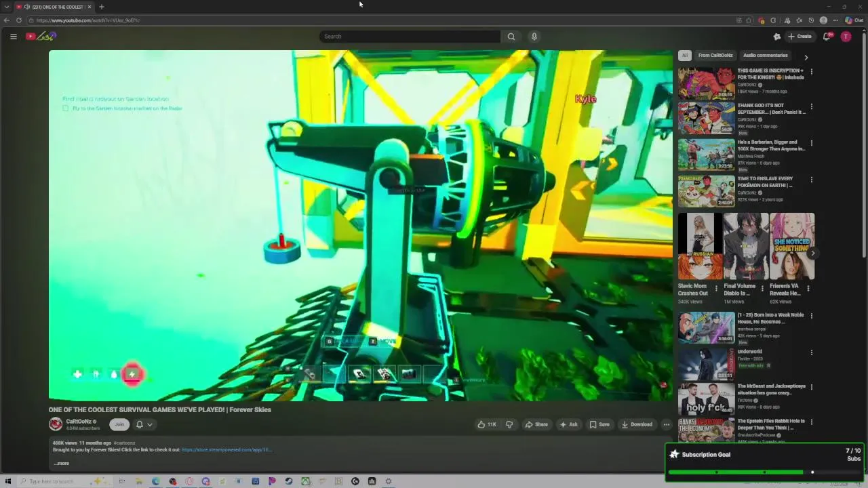
Task: Open the He's a Barbarian video thumbnail
Action: coord(706,155)
